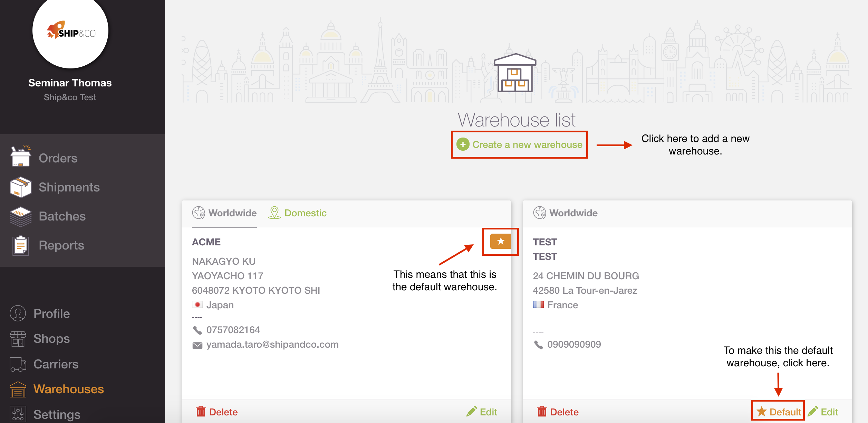Screen dimensions: 868x423
Task: Click the orange star Default icon on TEST
Action: tap(762, 411)
